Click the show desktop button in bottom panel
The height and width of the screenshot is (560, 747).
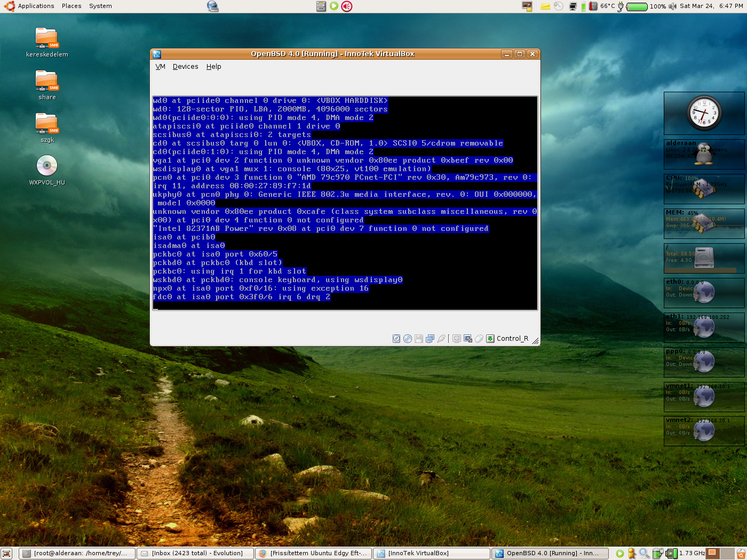6,554
